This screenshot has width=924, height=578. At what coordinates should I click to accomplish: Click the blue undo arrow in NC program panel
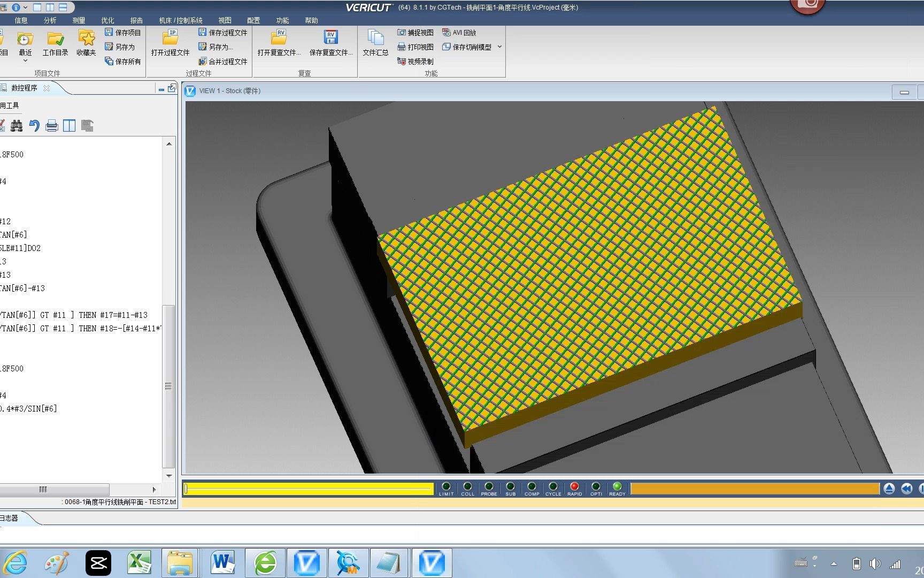34,126
